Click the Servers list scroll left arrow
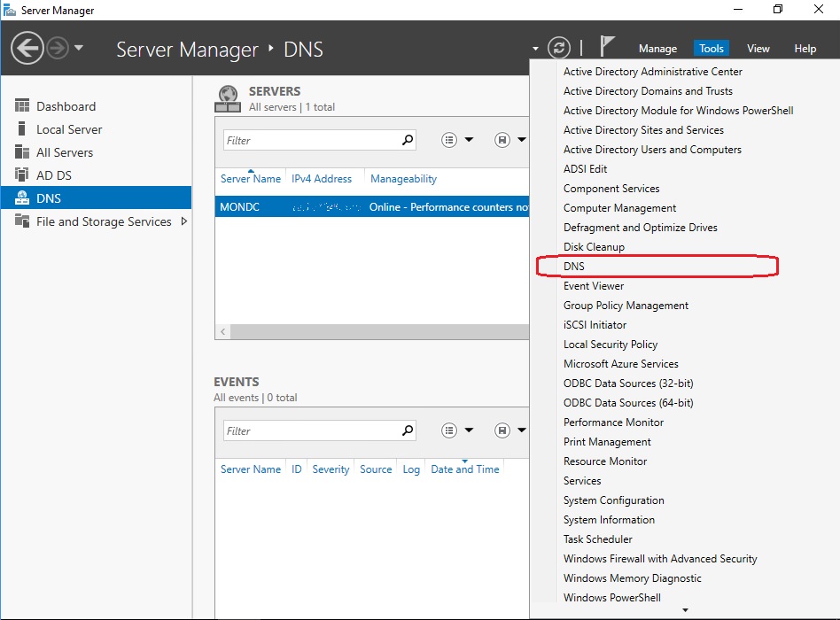Image resolution: width=840 pixels, height=620 pixels. 223,331
